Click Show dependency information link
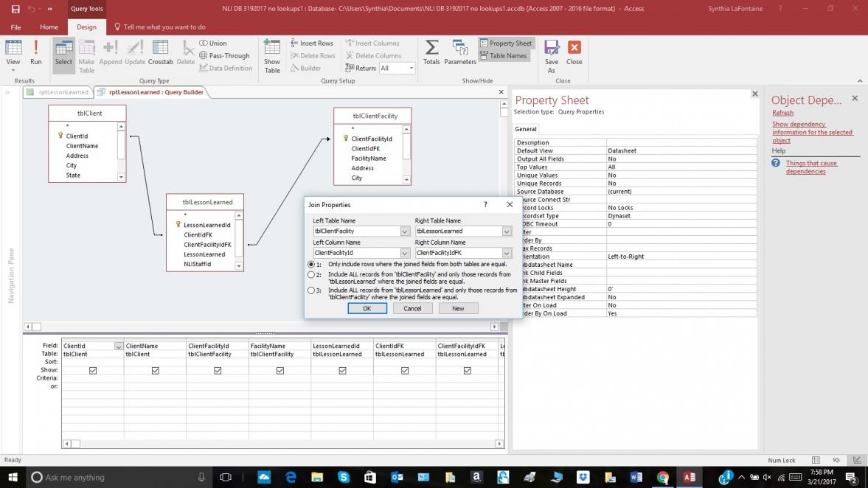The width and height of the screenshot is (868, 488). click(812, 132)
